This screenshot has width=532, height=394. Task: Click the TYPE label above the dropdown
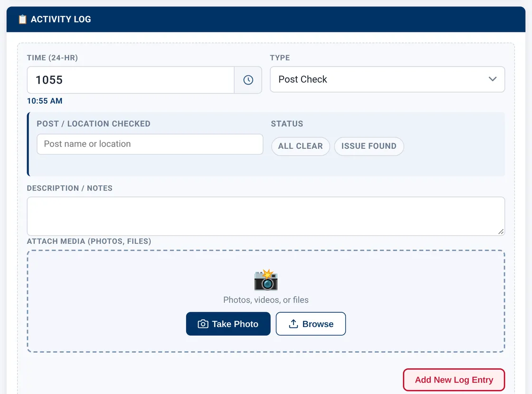(x=280, y=58)
